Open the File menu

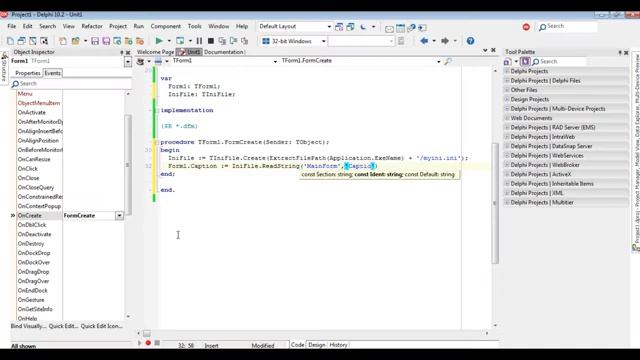12,26
